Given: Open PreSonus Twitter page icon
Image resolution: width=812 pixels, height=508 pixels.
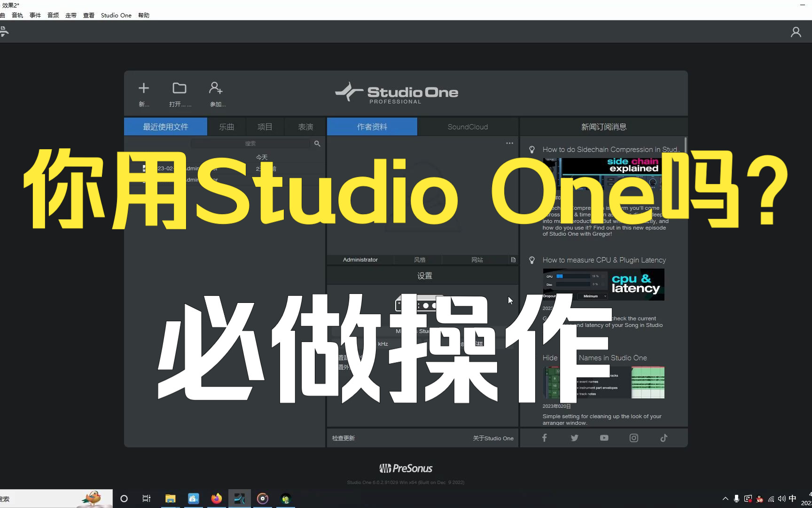Looking at the screenshot, I should [x=574, y=438].
